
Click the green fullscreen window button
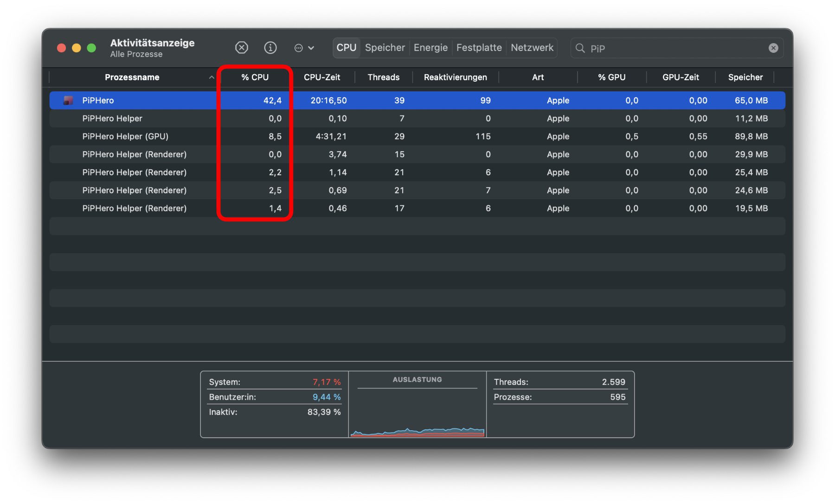91,48
